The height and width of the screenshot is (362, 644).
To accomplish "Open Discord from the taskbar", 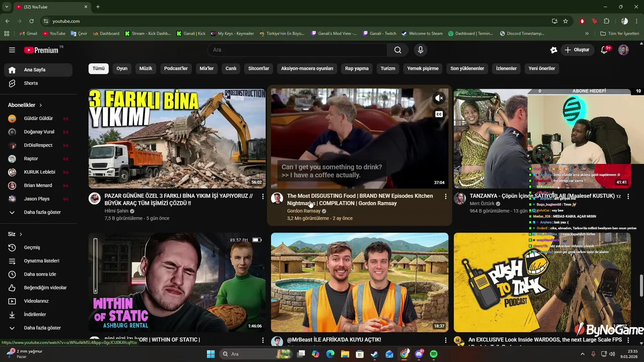I will click(419, 354).
